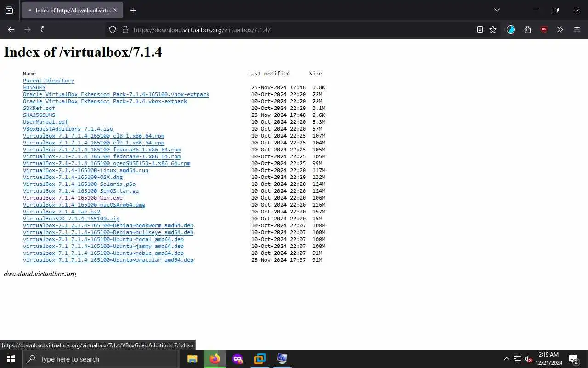Download the fedora40 rpm package

click(102, 156)
